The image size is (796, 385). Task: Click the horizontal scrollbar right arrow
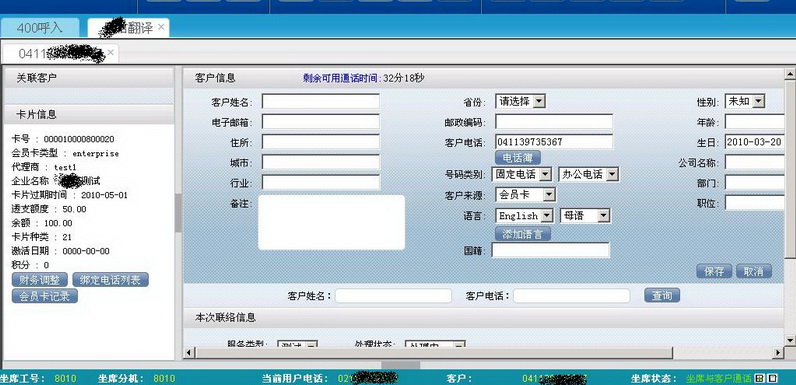click(x=778, y=352)
